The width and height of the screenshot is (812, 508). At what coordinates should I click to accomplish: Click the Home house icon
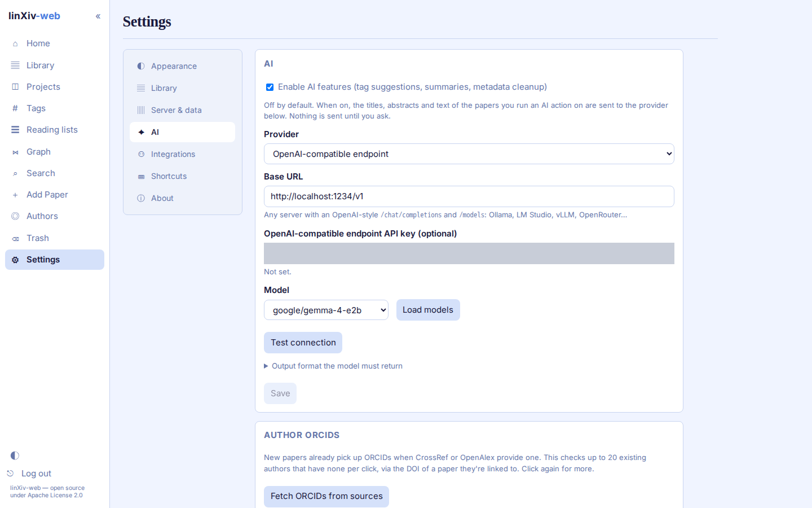point(15,43)
